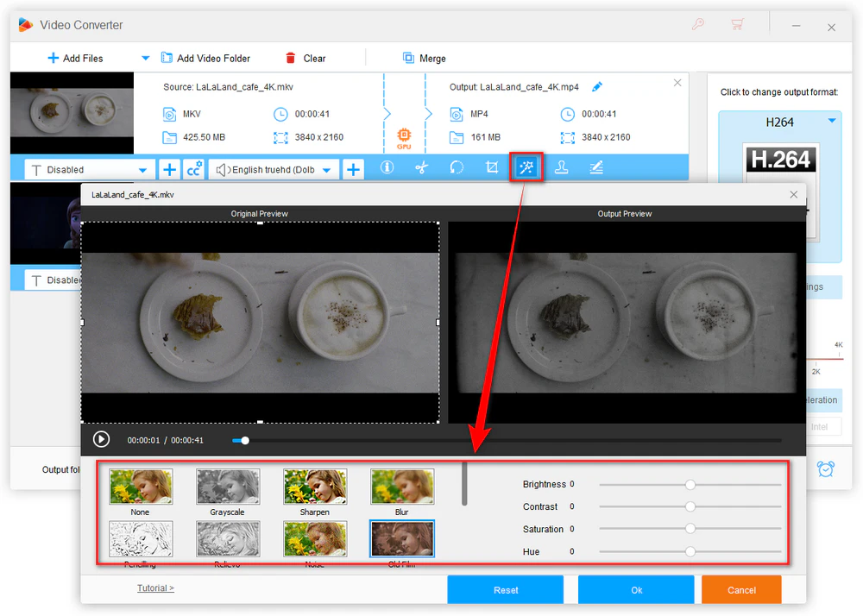Clear the file list
This screenshot has width=863, height=616.
(x=306, y=59)
